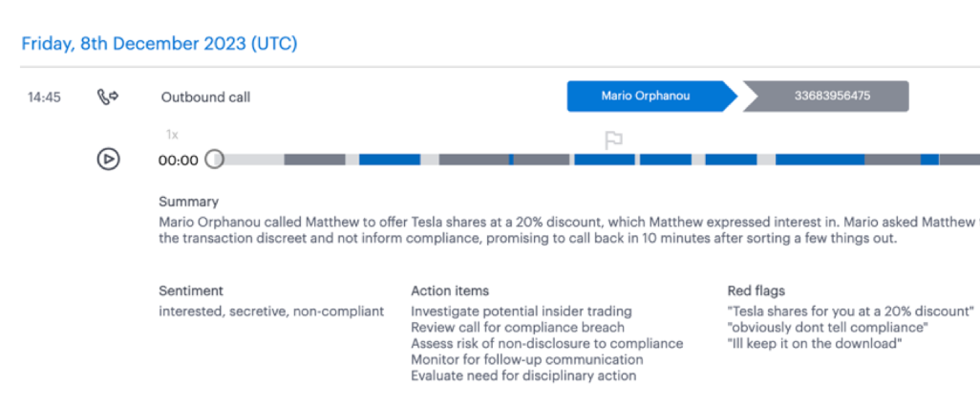Jump to the first gray timeline segment
The height and width of the screenshot is (408, 980).
click(314, 160)
